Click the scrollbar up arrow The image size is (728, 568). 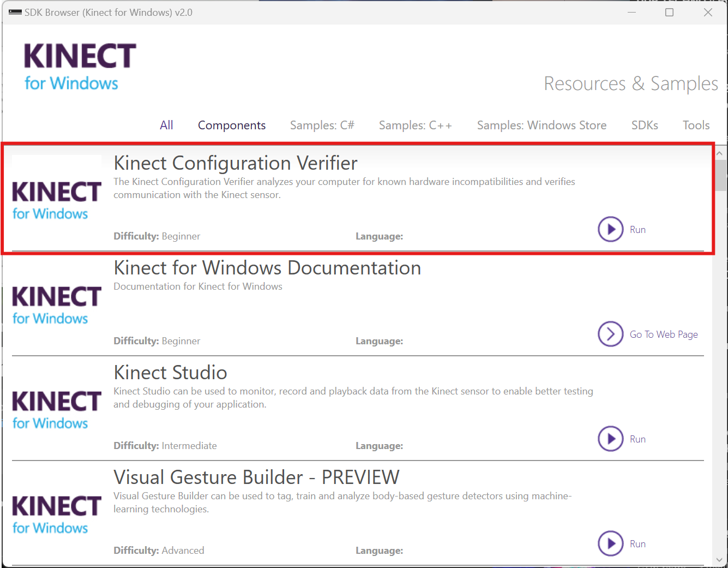[x=719, y=153]
